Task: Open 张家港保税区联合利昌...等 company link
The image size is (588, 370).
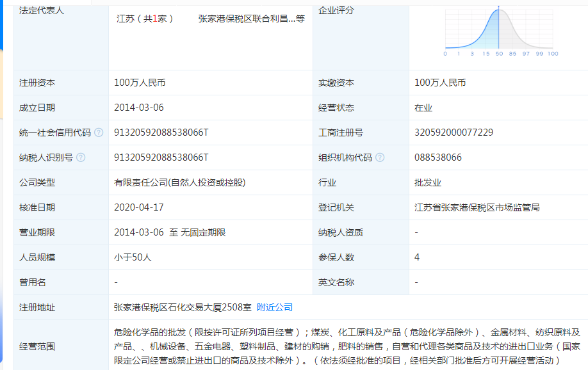Action: pyautogui.click(x=251, y=19)
